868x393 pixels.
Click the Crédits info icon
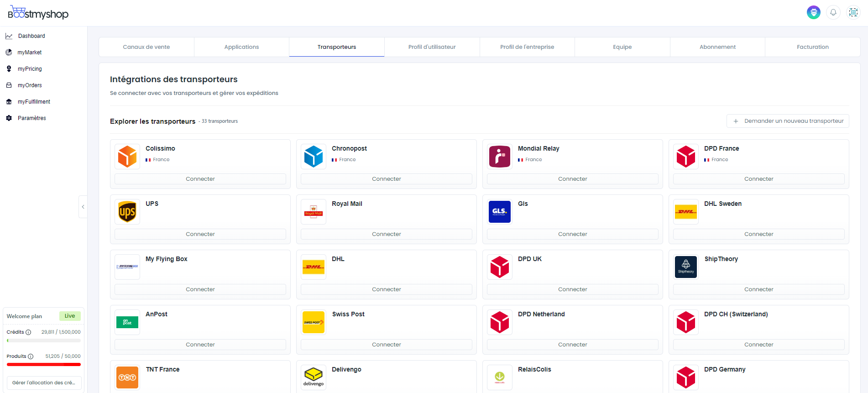(28, 332)
